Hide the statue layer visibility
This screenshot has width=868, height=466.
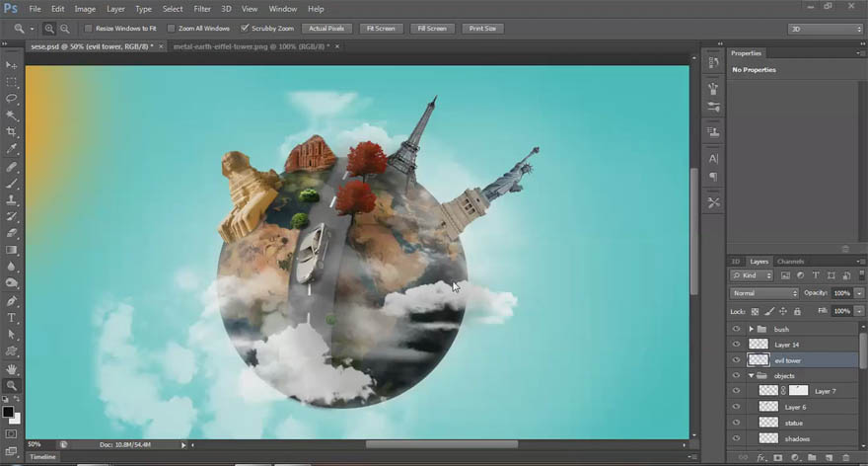coord(736,423)
